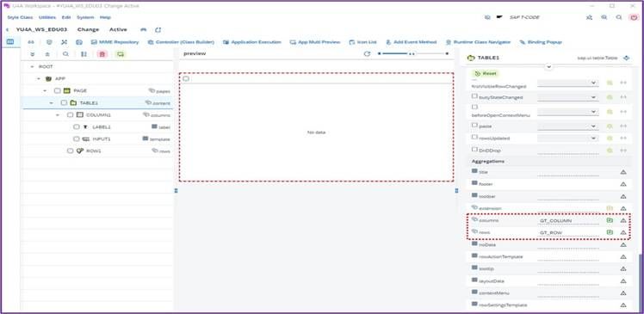Check the COLUMN1 node checkbox
644x314 pixels.
[x=71, y=115]
